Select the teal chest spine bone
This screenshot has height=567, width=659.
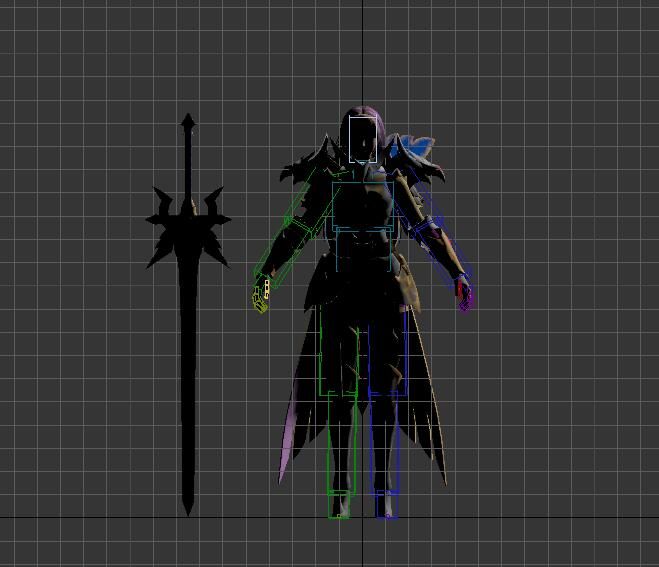tap(363, 207)
